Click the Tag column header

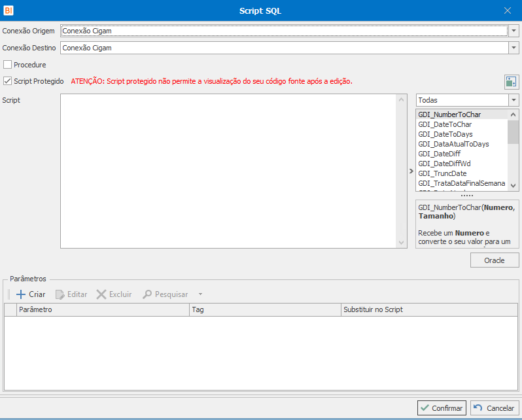tap(266, 309)
